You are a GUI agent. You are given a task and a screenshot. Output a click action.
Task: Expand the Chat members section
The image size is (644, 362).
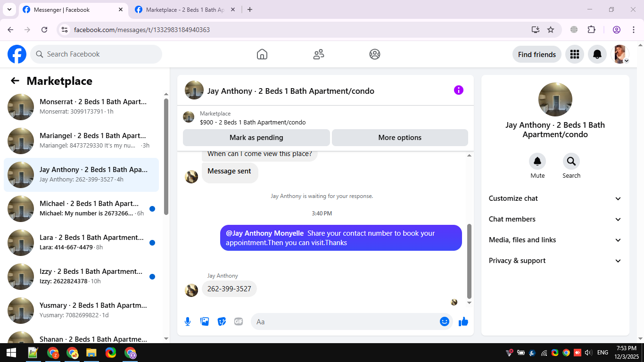pos(555,219)
